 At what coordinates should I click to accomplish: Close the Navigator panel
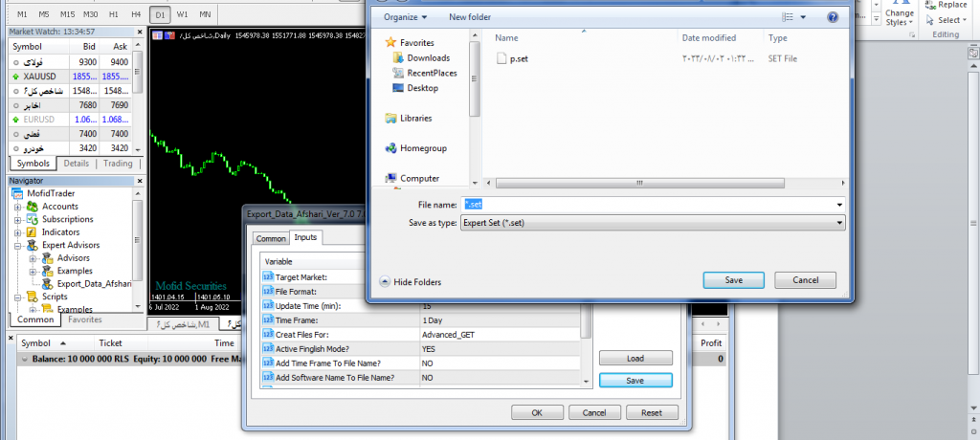point(139,181)
